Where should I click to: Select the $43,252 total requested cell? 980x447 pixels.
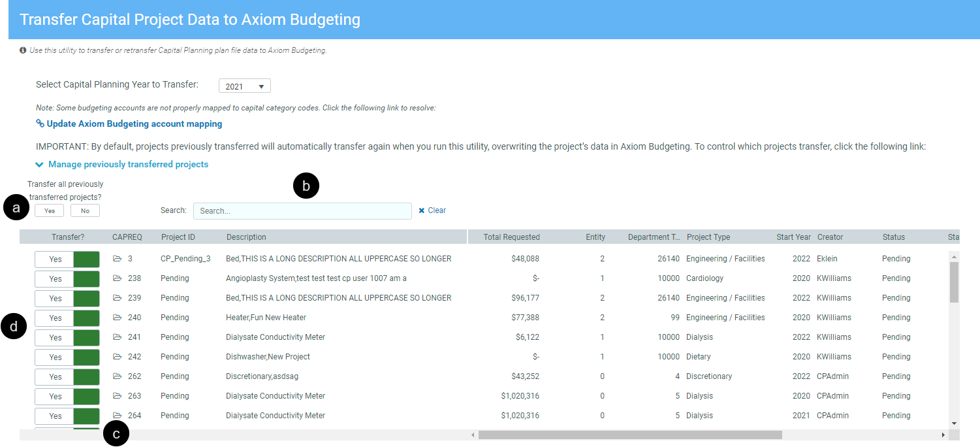(x=526, y=376)
